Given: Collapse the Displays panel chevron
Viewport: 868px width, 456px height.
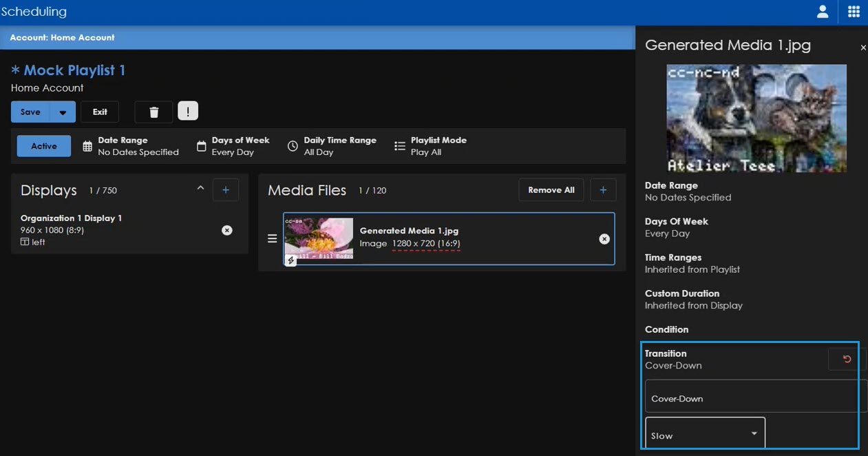Looking at the screenshot, I should point(200,188).
